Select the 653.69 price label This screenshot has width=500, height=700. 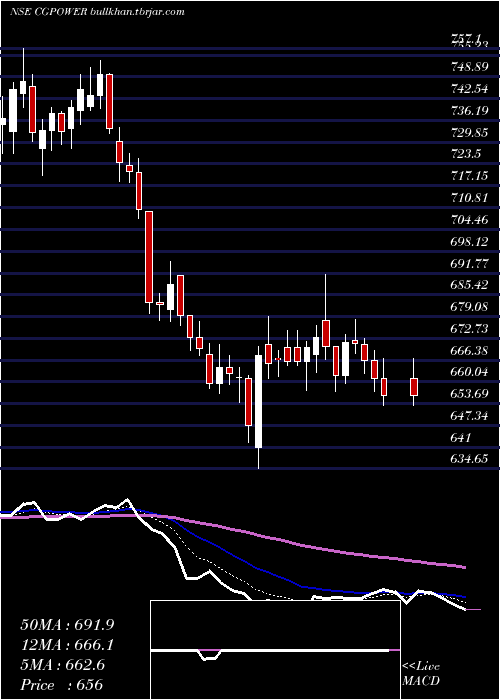471,394
